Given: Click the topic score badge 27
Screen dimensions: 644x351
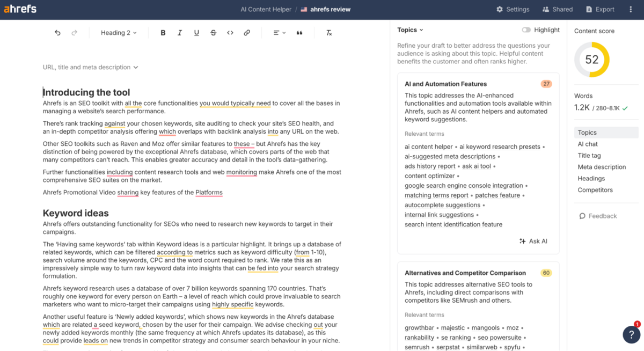Looking at the screenshot, I should point(546,84).
